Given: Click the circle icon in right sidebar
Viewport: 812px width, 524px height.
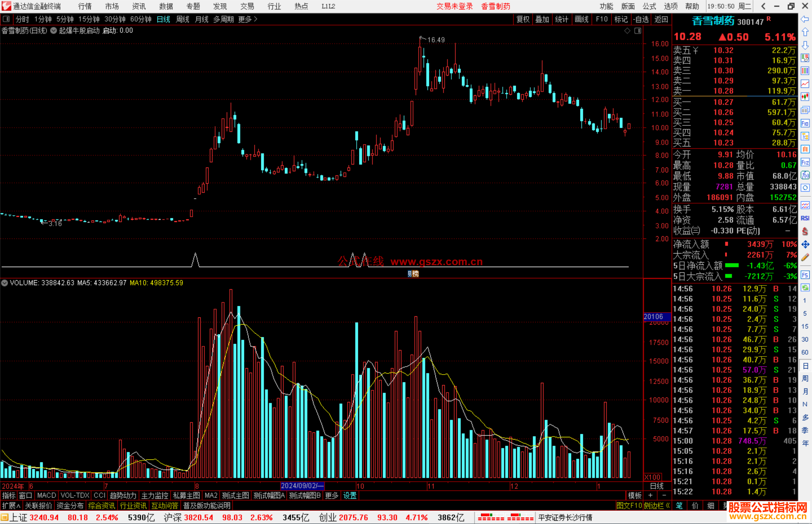Looking at the screenshot, I should [805, 188].
